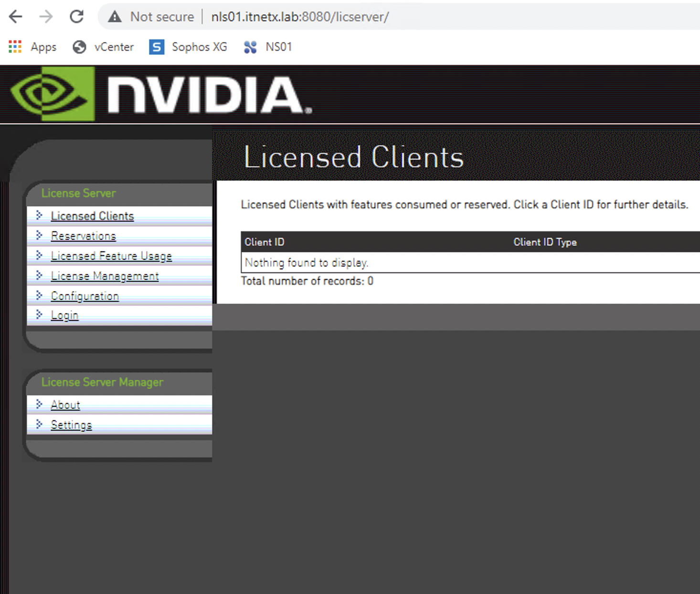Open the vCenter bookmark
This screenshot has height=594, width=700.
tap(103, 47)
